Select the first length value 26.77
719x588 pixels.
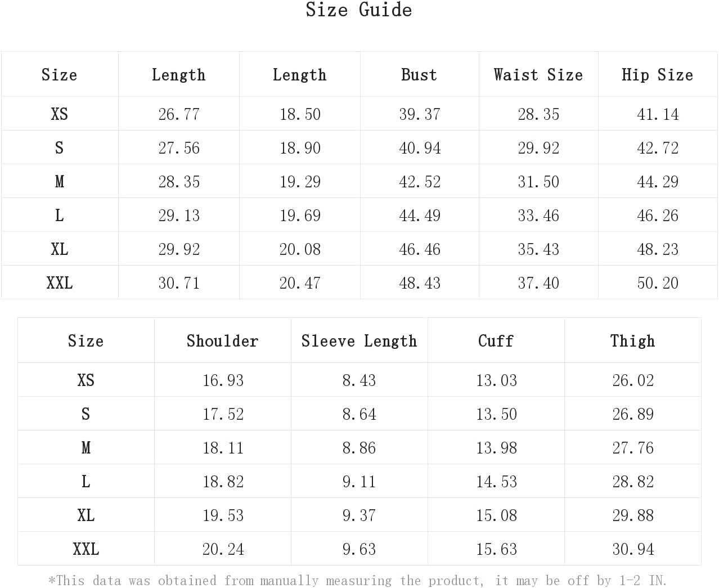[x=179, y=114]
